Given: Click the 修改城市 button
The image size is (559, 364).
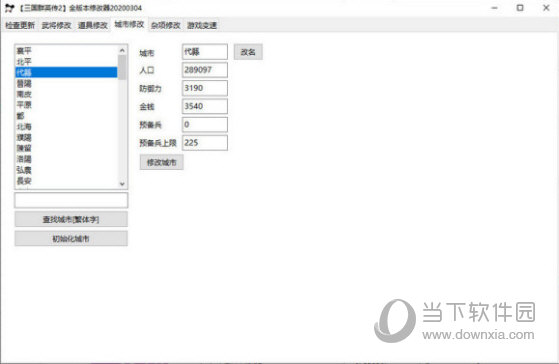Looking at the screenshot, I should pyautogui.click(x=161, y=163).
